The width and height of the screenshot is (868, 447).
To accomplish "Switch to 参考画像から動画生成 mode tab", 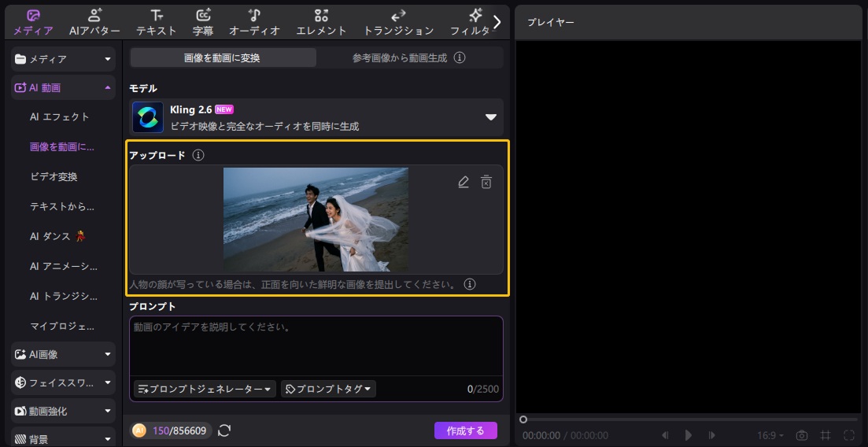I will coord(400,57).
